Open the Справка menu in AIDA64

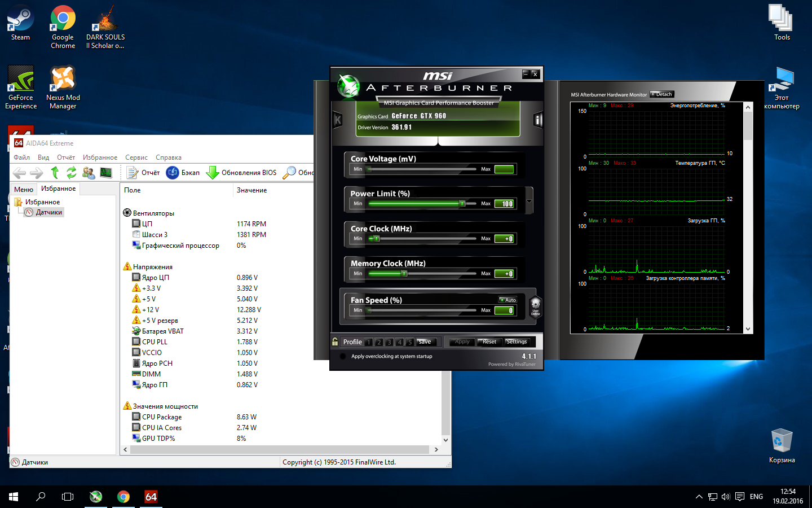(169, 157)
